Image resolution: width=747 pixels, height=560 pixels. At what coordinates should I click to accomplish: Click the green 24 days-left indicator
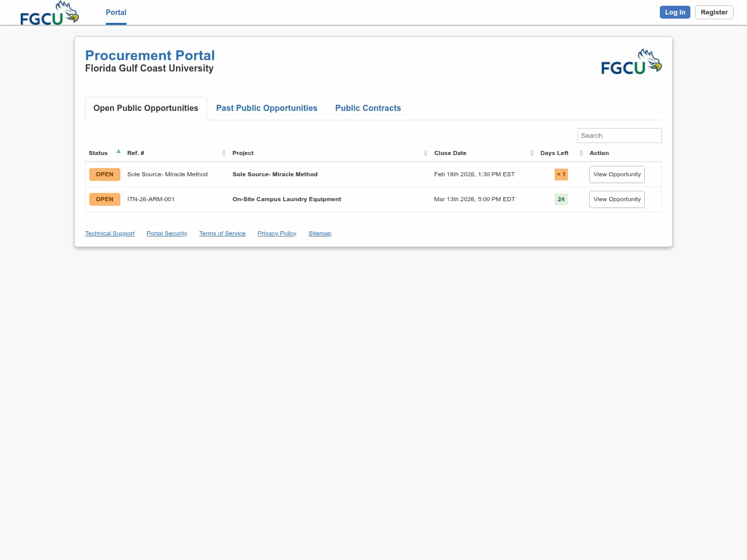(561, 199)
